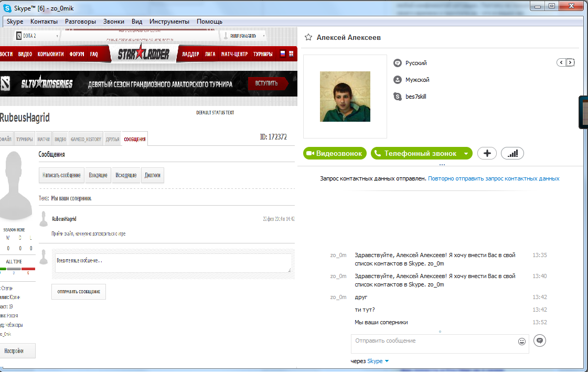Open the FAQ navigation link
This screenshot has width=588, height=372.
(94, 54)
